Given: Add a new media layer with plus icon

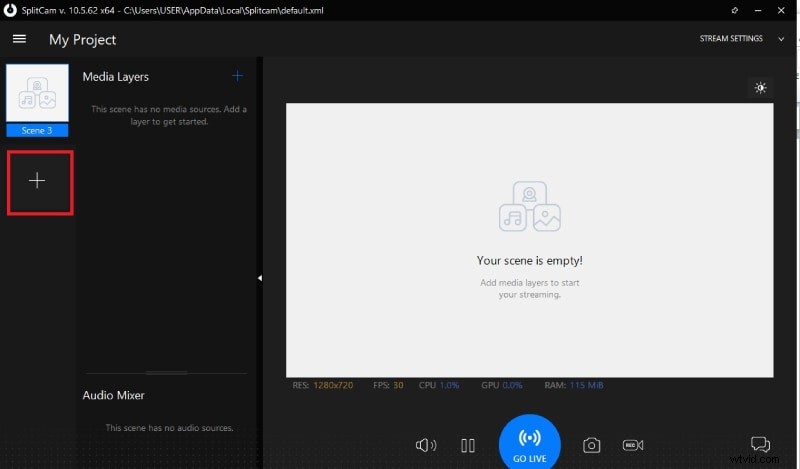Looking at the screenshot, I should point(237,76).
